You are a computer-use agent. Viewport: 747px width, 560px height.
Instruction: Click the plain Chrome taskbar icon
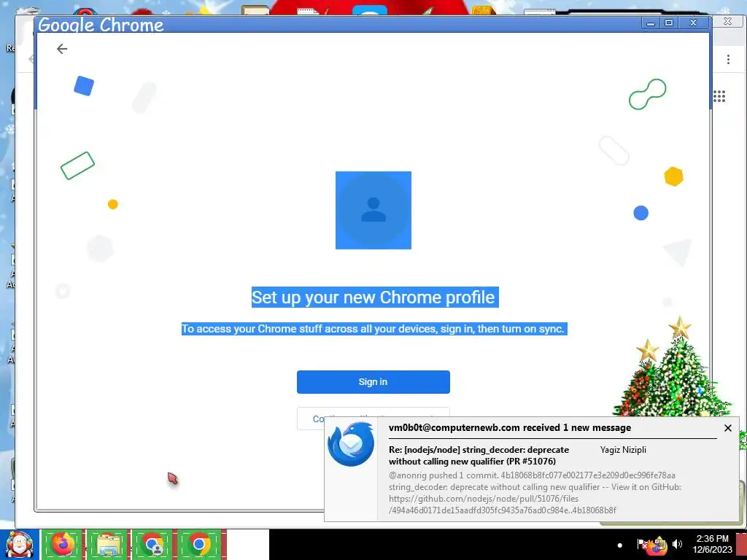click(198, 544)
